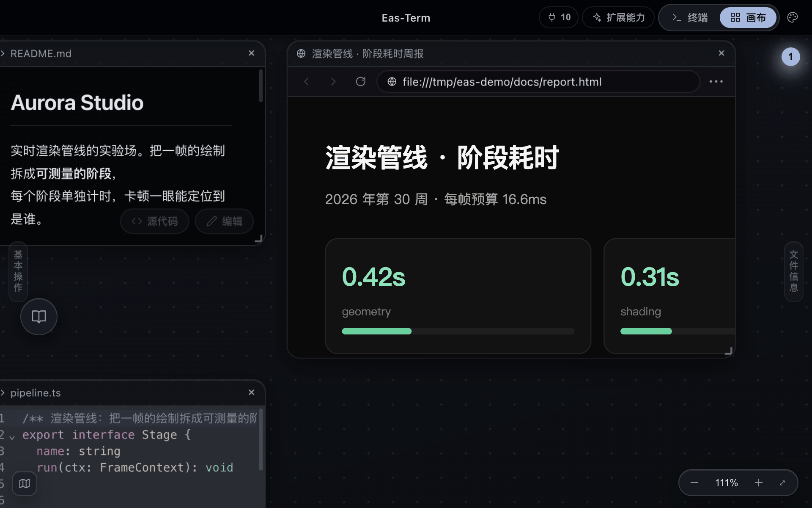Expand the README.md panel chevron

pos(3,53)
